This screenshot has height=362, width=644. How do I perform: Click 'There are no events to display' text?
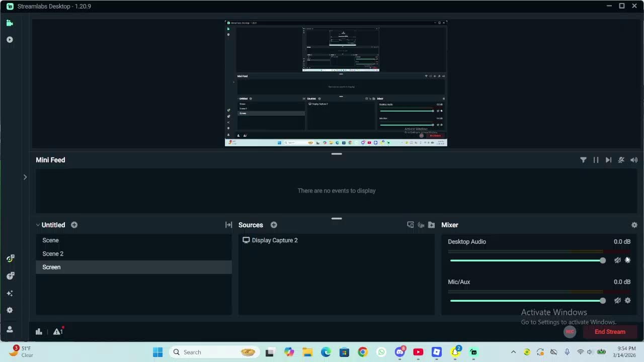[x=337, y=191]
